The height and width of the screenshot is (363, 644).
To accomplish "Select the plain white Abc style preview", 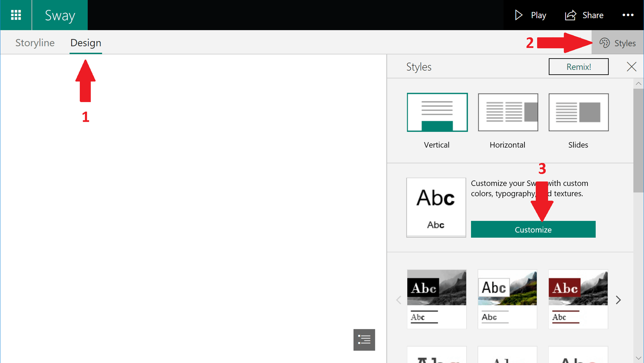I will [436, 207].
